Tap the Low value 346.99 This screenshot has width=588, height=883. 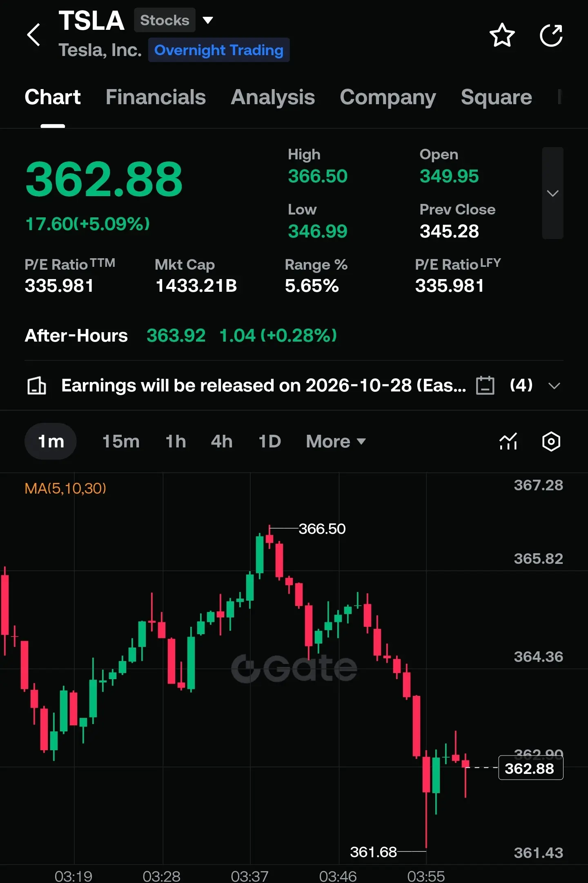click(x=318, y=231)
